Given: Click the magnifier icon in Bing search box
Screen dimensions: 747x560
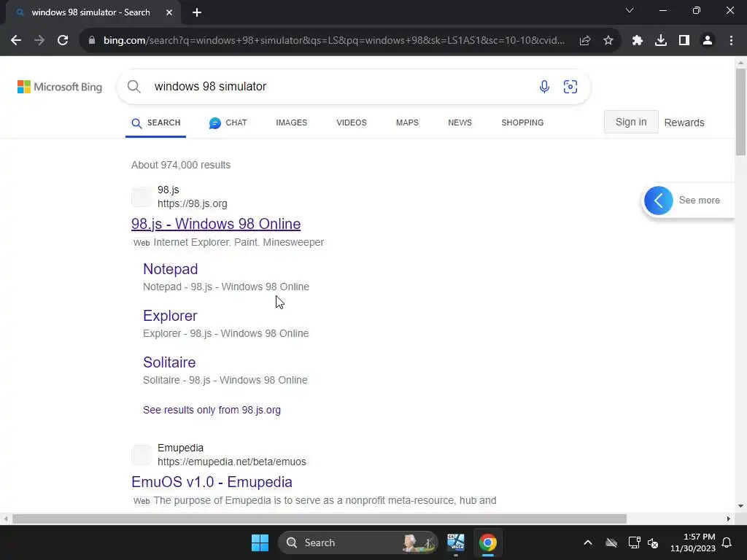Looking at the screenshot, I should 134,87.
